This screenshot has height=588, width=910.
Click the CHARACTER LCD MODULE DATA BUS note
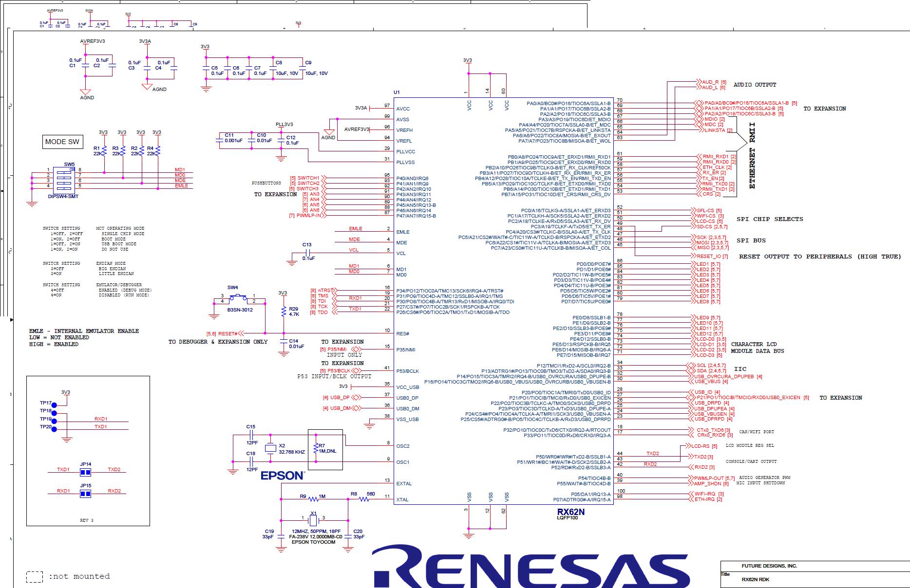tap(758, 348)
